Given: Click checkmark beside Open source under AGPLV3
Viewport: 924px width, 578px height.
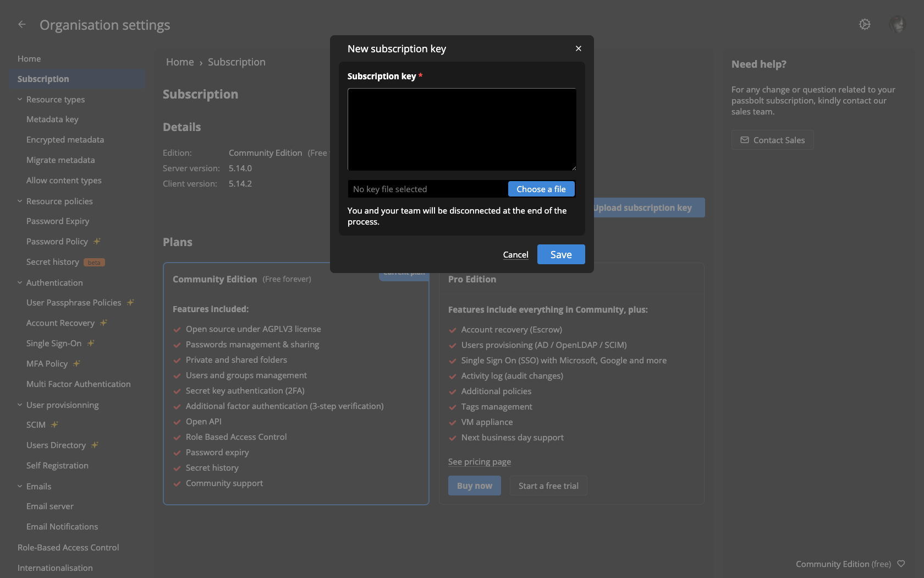Looking at the screenshot, I should [177, 330].
